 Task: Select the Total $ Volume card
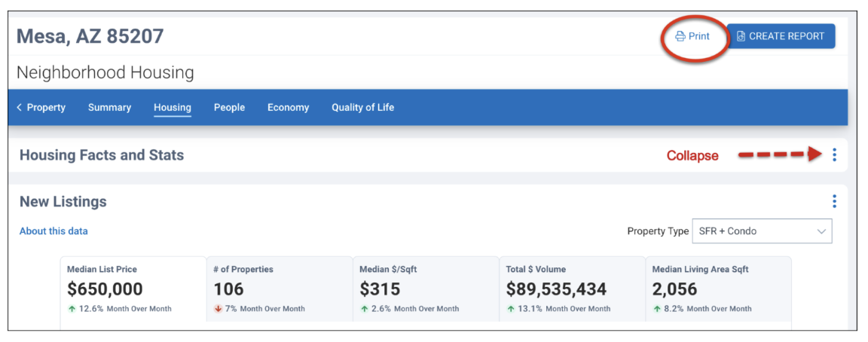point(572,289)
